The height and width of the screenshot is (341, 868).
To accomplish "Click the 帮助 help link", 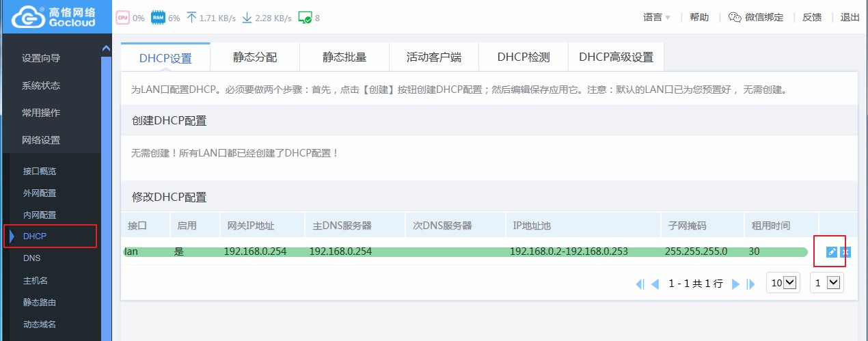I will [699, 18].
